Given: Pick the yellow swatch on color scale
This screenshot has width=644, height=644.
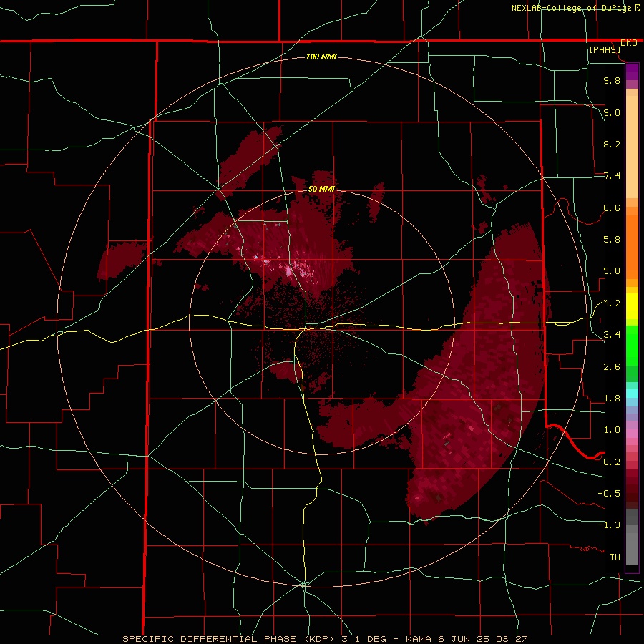Looking at the screenshot, I should click(632, 306).
